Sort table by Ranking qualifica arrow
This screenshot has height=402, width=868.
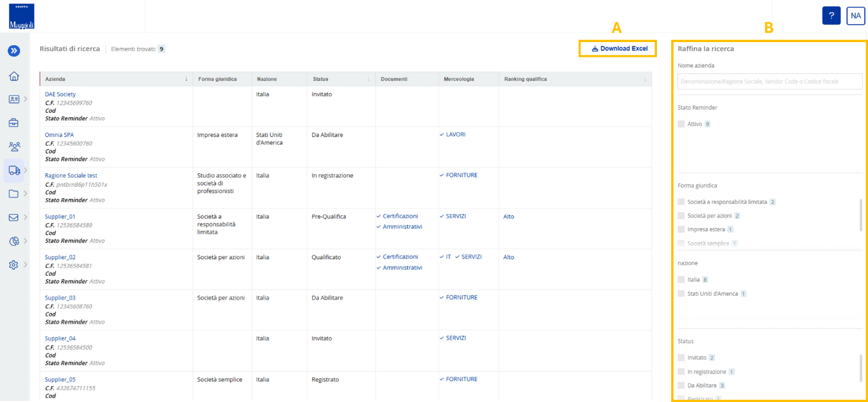point(645,79)
